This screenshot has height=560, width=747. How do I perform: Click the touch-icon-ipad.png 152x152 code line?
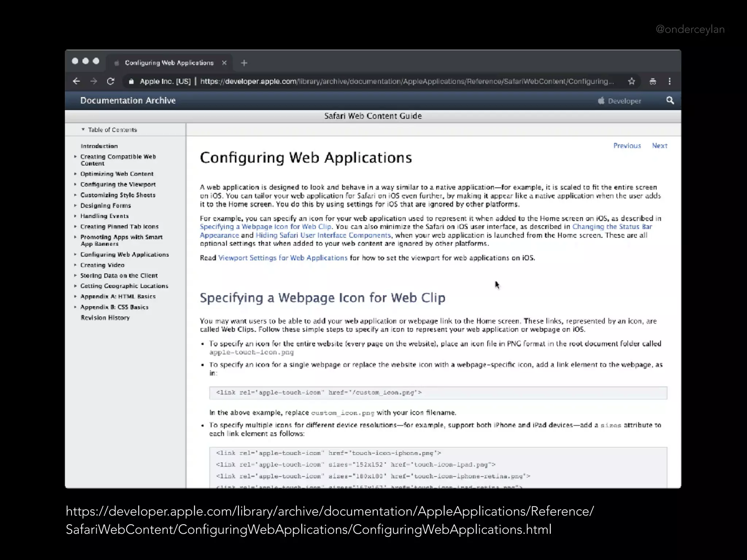point(356,464)
